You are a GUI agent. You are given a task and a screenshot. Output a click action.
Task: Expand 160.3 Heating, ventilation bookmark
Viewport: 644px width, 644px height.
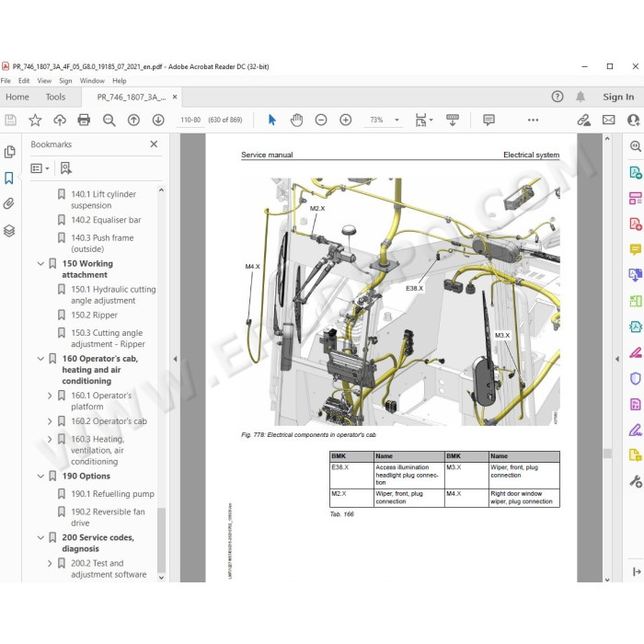[50, 439]
